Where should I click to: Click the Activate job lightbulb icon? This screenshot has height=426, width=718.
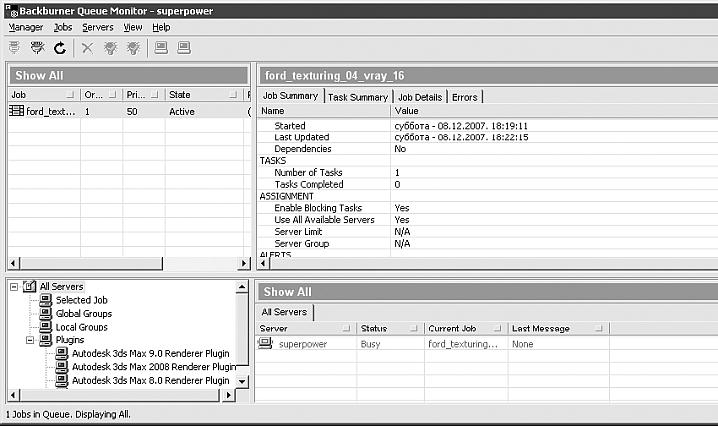111,48
